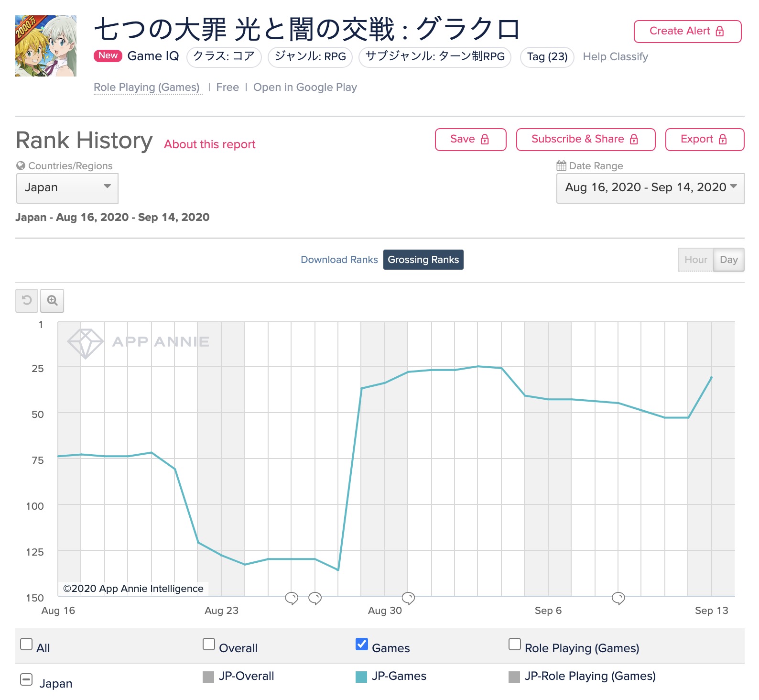Image resolution: width=759 pixels, height=700 pixels.
Task: Select the Grossing Ranks tab
Action: [x=423, y=260]
